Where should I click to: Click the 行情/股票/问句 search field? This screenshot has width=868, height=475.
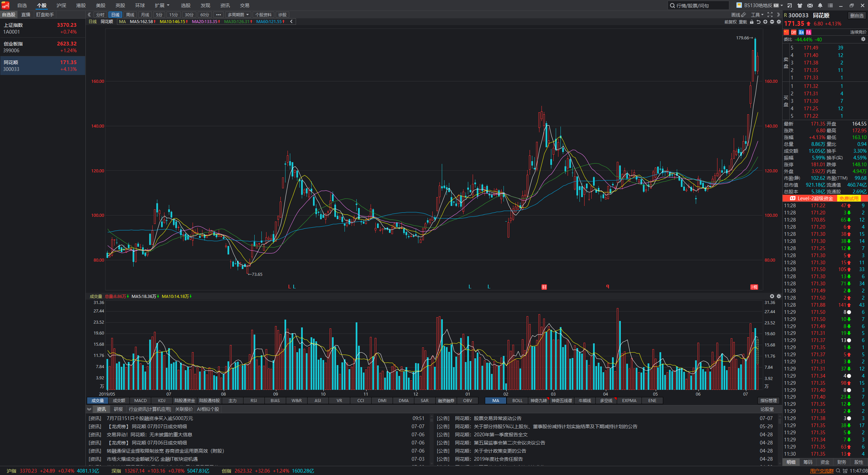pyautogui.click(x=698, y=5)
